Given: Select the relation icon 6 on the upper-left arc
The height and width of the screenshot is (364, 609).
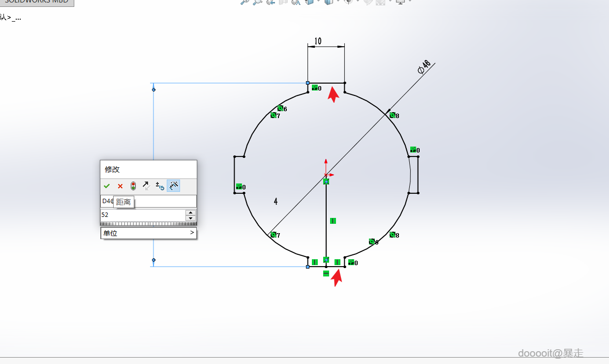Looking at the screenshot, I should point(282,108).
